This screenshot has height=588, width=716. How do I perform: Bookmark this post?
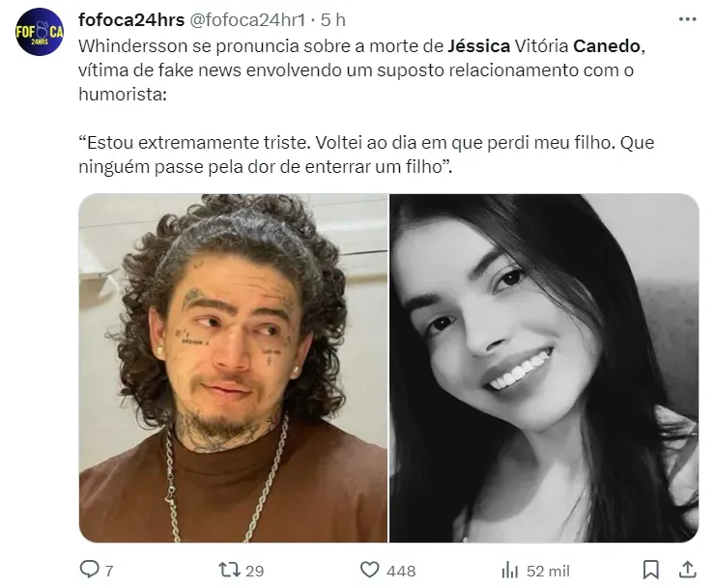[x=650, y=570]
